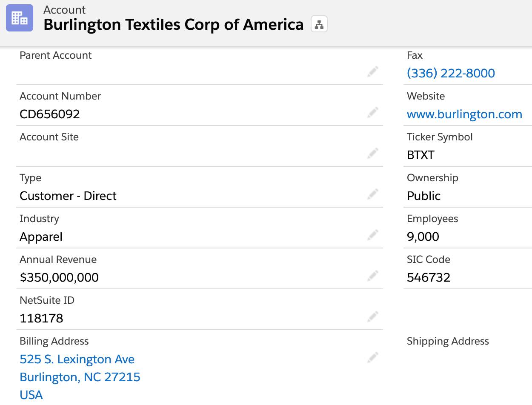Click the SIC Code value 546732

[x=428, y=278]
